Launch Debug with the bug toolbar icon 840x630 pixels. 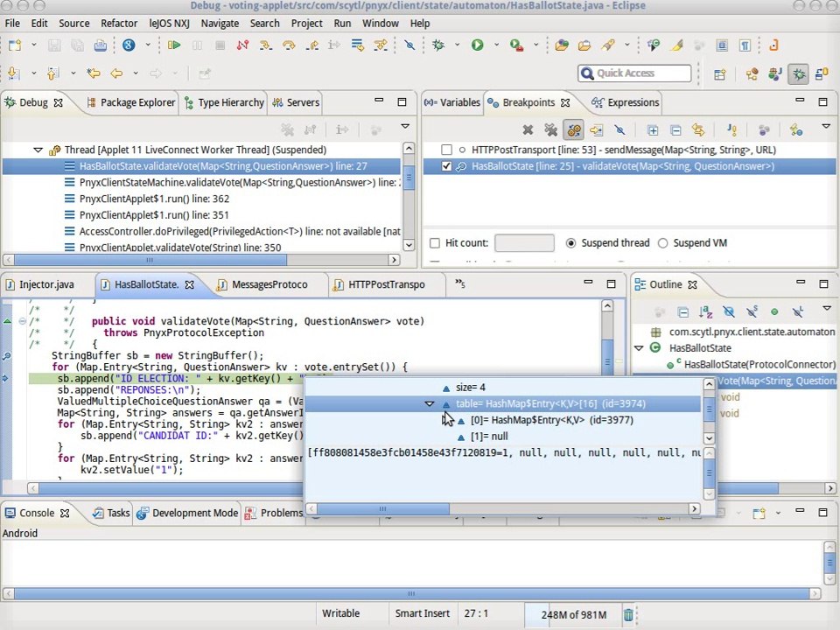coord(438,45)
